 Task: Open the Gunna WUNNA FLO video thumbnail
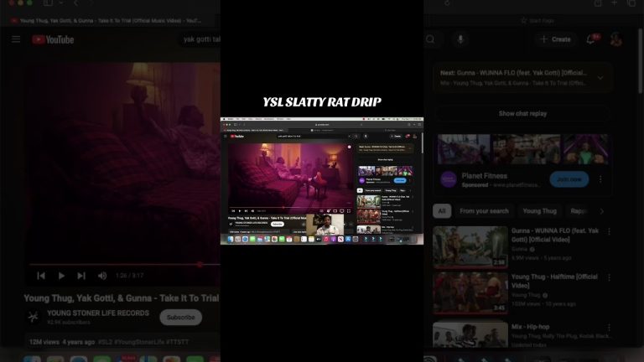coord(470,247)
